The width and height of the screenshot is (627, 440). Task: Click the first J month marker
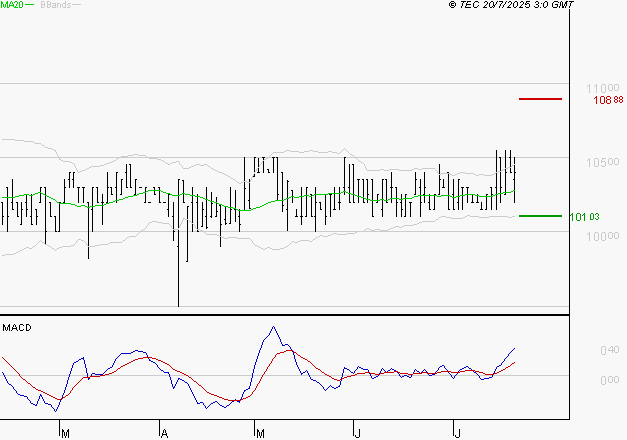point(357,433)
